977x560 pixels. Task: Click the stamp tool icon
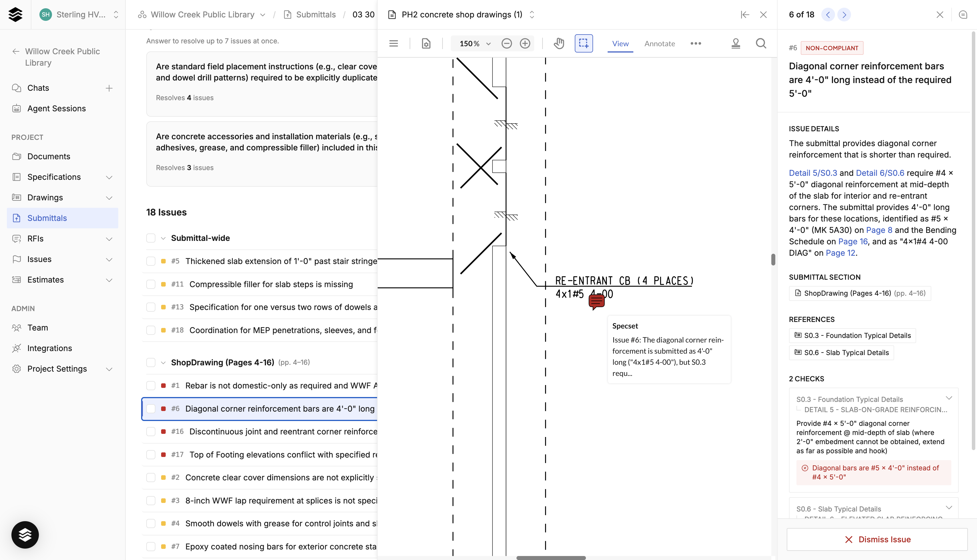point(736,43)
